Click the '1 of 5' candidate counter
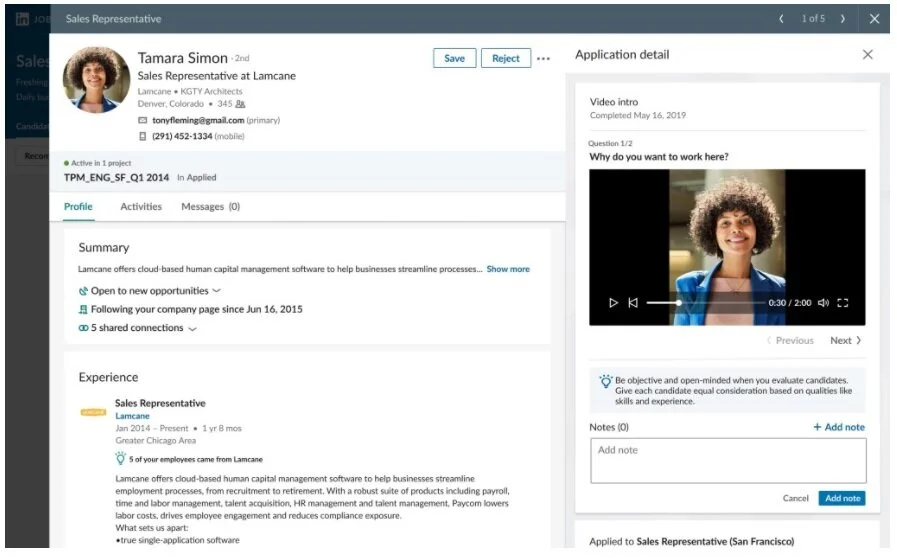Viewport: 897px width, 558px height. pyautogui.click(x=813, y=18)
